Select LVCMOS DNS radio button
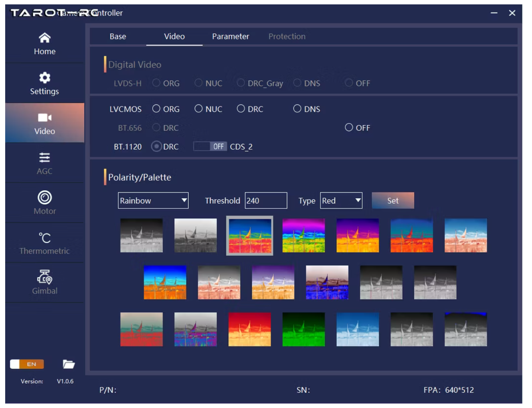The width and height of the screenshot is (532, 408). point(297,109)
